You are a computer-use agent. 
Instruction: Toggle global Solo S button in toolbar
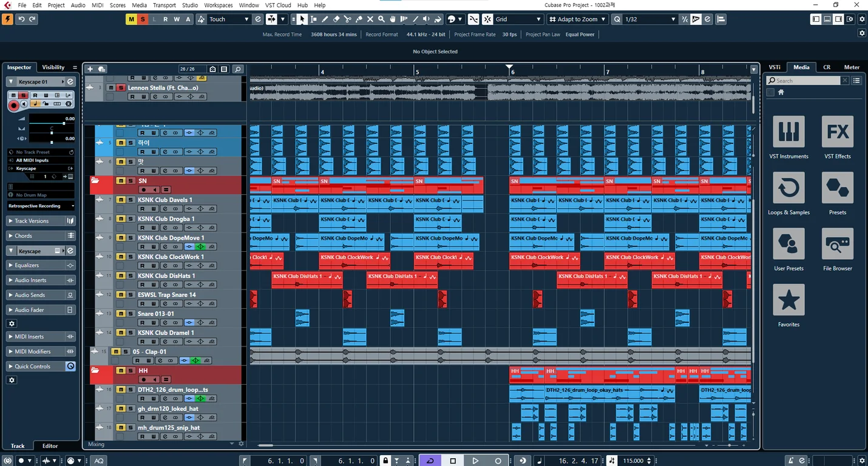pos(143,19)
